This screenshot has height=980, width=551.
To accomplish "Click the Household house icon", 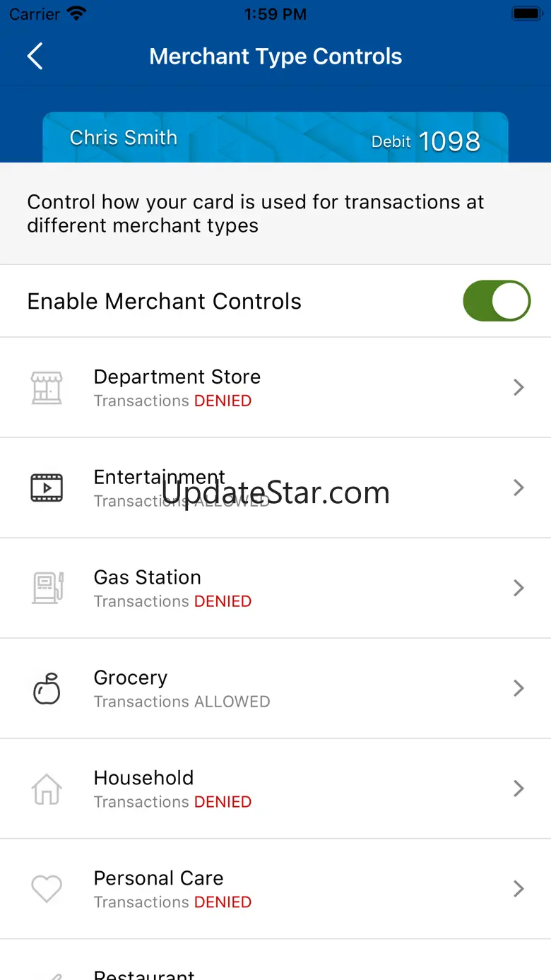I will [47, 789].
